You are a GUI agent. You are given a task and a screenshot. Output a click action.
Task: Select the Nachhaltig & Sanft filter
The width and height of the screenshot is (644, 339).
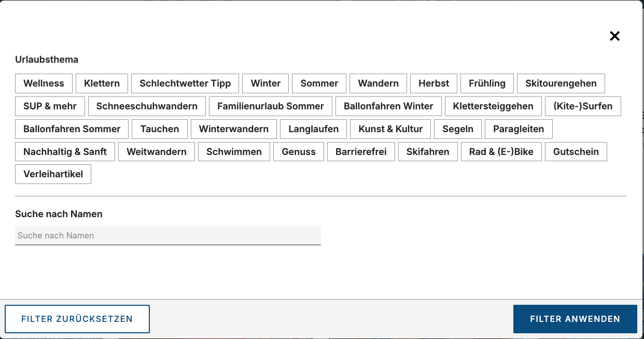point(65,152)
